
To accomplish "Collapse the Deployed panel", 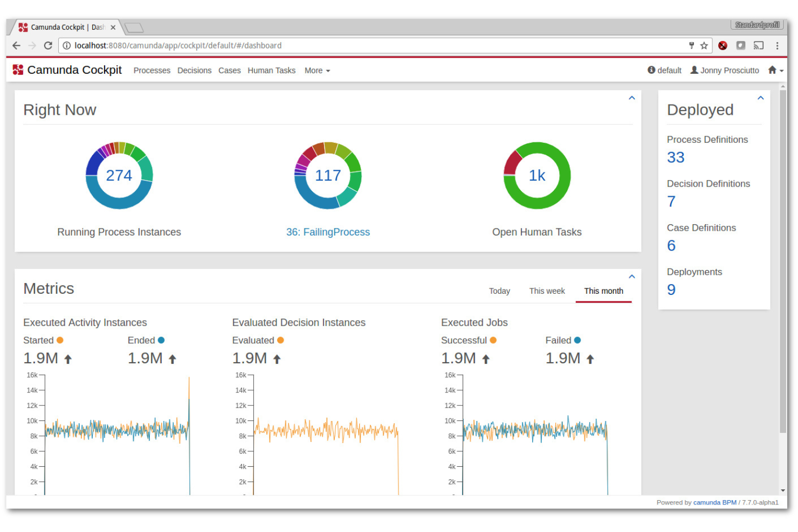I will 761,98.
